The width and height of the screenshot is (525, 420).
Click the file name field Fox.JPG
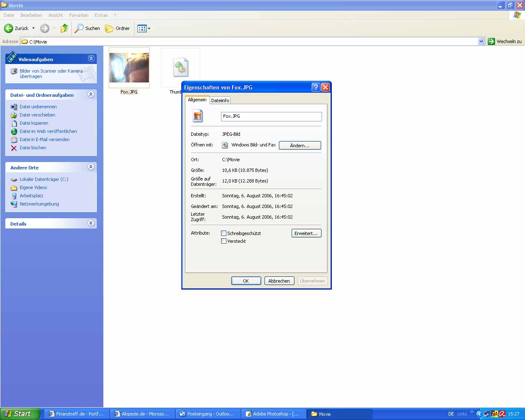[x=271, y=116]
